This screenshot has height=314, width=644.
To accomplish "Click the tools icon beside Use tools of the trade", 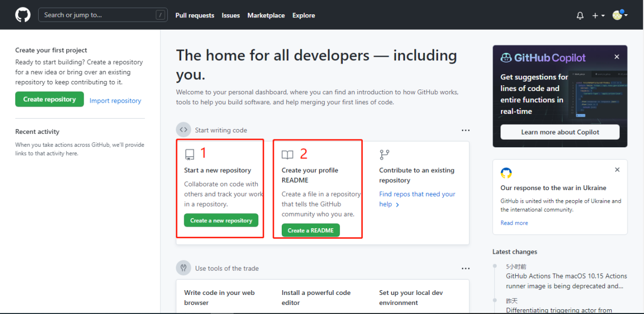I will pos(183,268).
